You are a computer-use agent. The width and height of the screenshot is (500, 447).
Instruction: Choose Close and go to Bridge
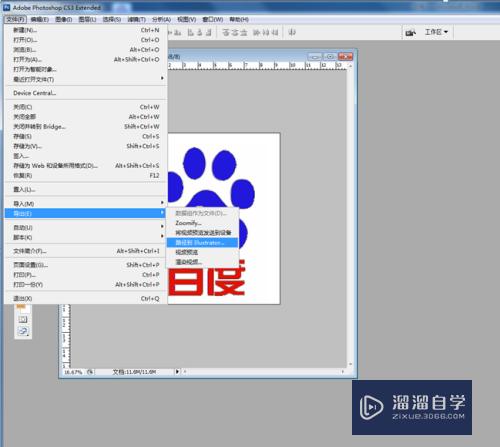(x=86, y=127)
